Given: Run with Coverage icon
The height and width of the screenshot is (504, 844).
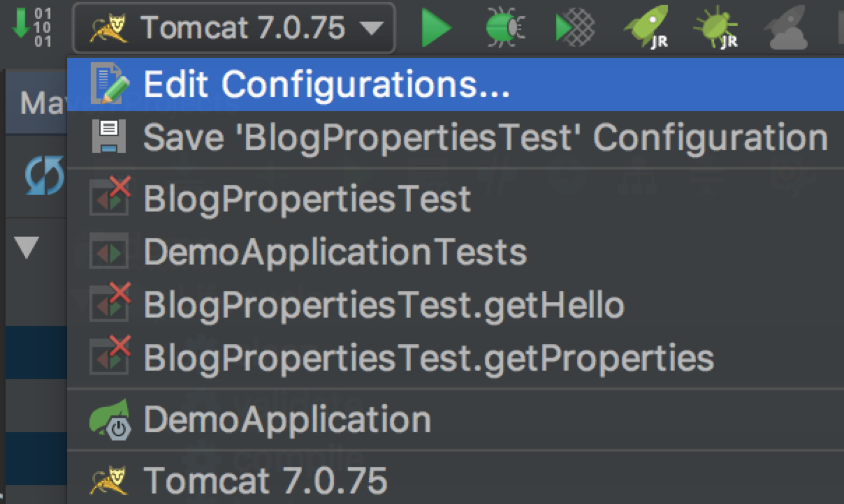Looking at the screenshot, I should pyautogui.click(x=574, y=29).
